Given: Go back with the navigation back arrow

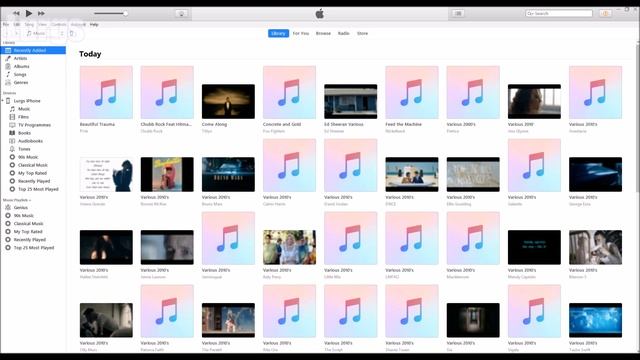Looking at the screenshot, I should 7,33.
